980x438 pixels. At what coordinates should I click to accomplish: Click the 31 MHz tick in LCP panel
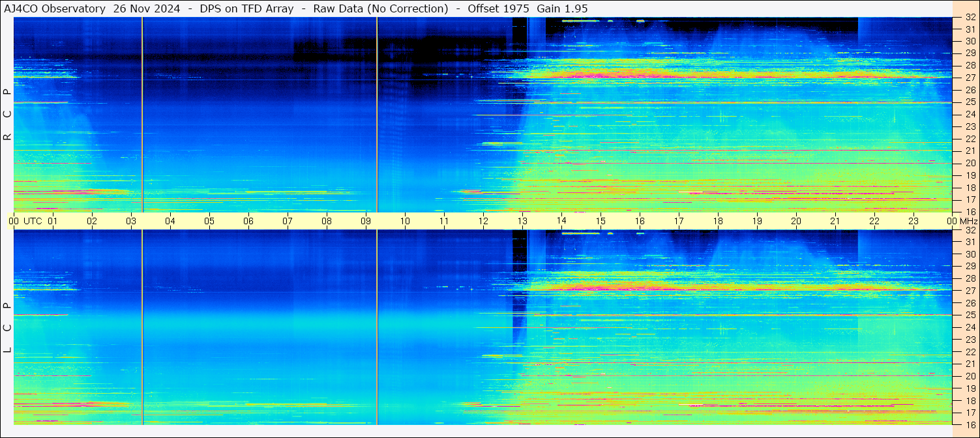[x=970, y=242]
